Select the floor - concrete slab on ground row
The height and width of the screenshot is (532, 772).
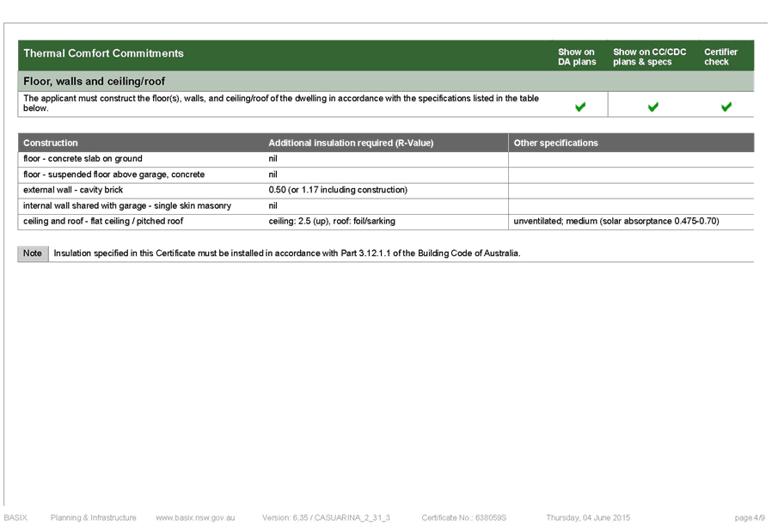[385, 159]
